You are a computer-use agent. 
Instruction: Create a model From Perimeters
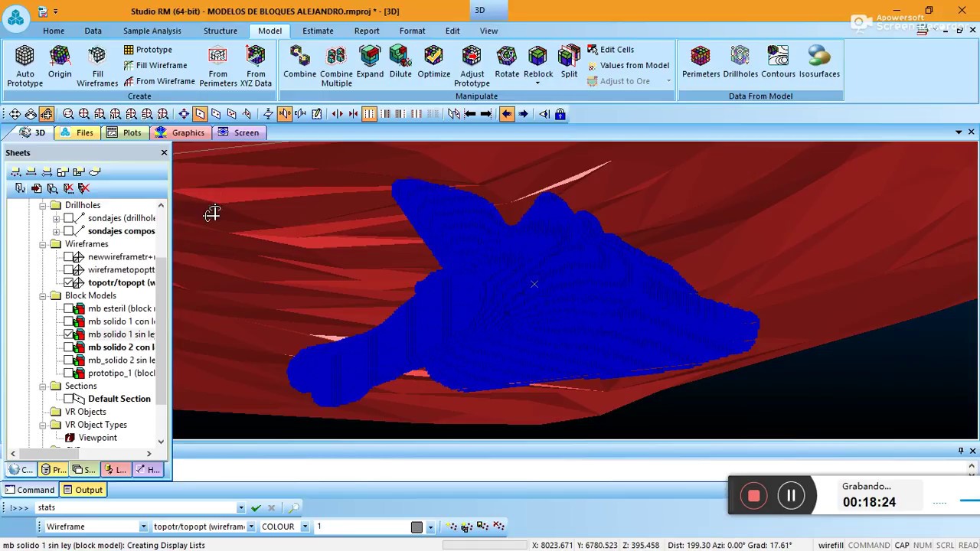click(218, 65)
